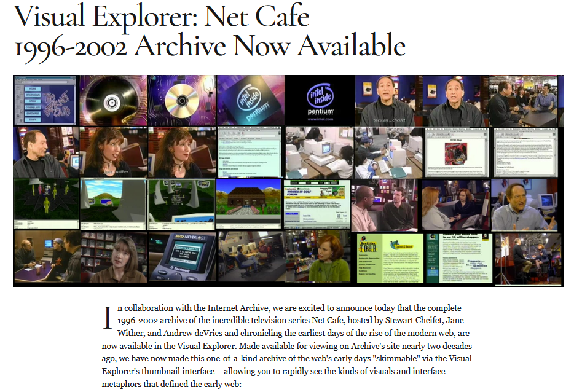Open the brown-haired woman before shelves frame
The width and height of the screenshot is (582, 392).
pyautogui.click(x=114, y=257)
